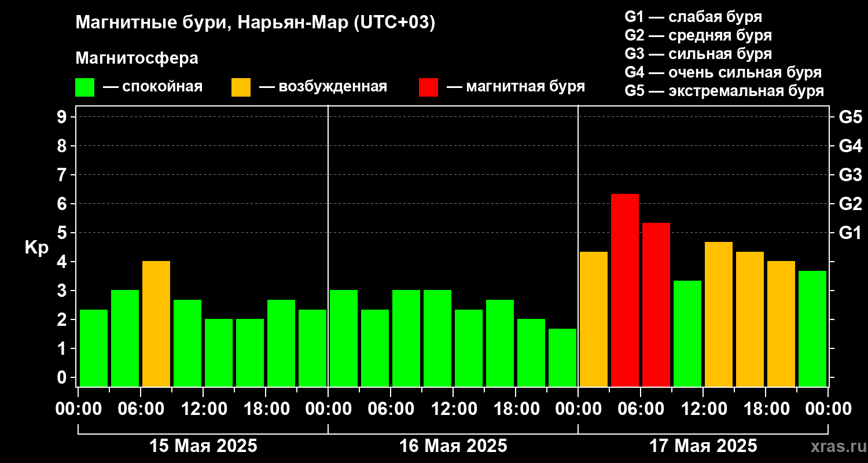Screen dimensions: 868x463
Task: Click the '17 Мая 2025' date label
Action: pyautogui.click(x=703, y=446)
